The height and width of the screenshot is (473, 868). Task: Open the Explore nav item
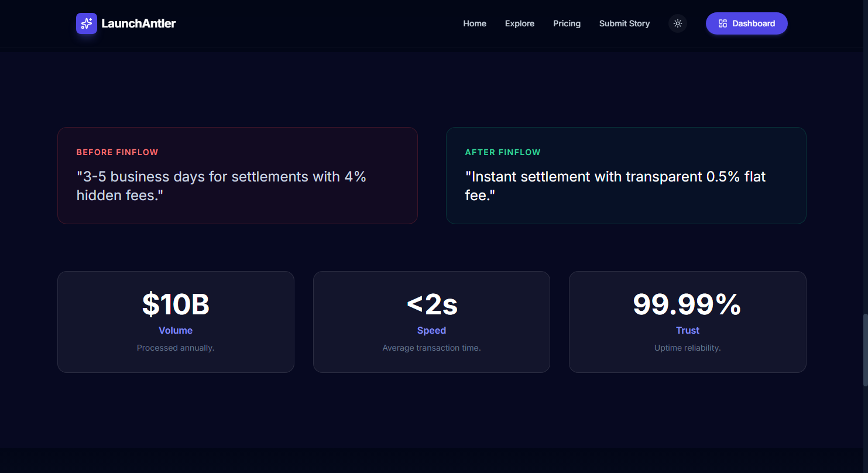point(520,23)
